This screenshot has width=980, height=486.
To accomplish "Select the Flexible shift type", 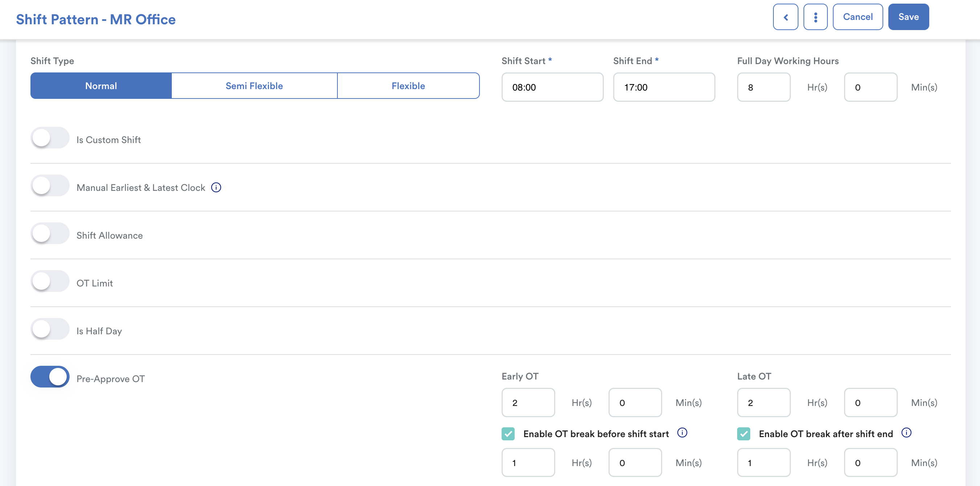I will [408, 86].
